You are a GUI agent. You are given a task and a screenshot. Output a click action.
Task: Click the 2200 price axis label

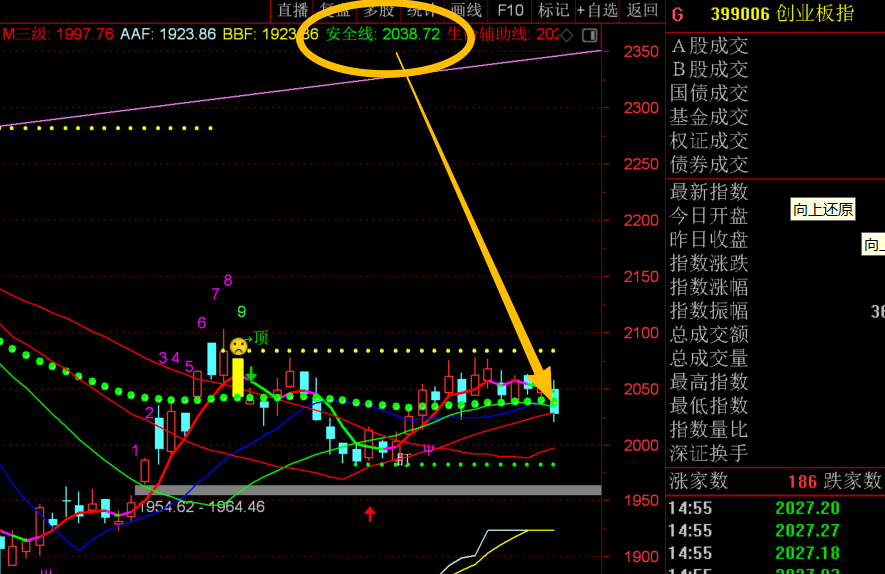[641, 220]
